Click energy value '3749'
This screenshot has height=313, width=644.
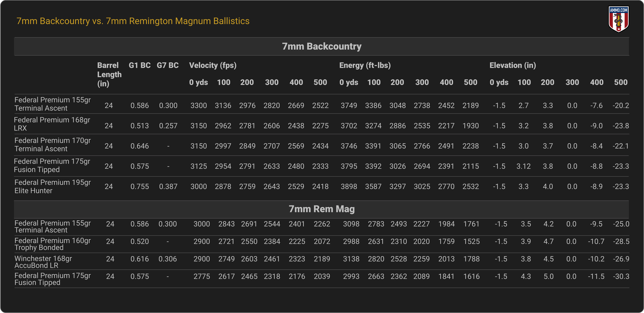point(349,106)
